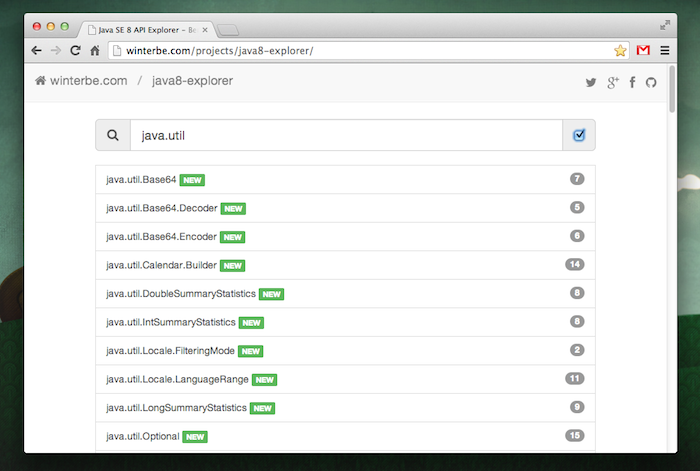The width and height of the screenshot is (700, 471).
Task: Open the java.util.LongSummaryStatistics entry
Action: [345, 408]
